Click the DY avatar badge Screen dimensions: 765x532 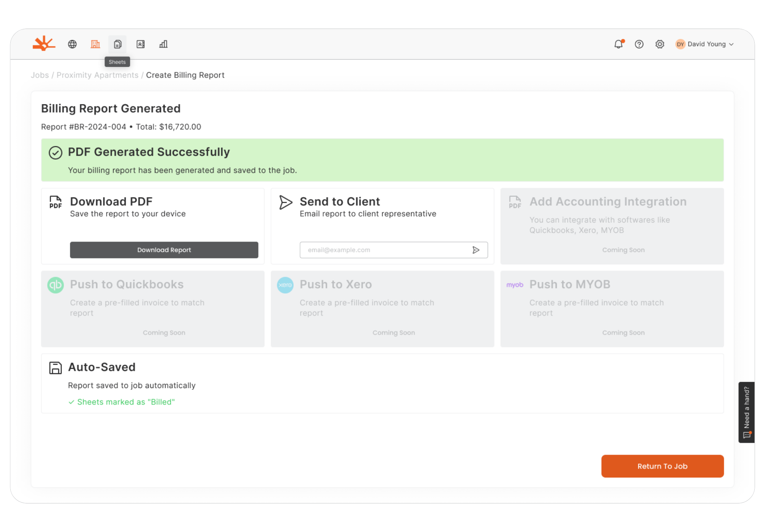(680, 44)
